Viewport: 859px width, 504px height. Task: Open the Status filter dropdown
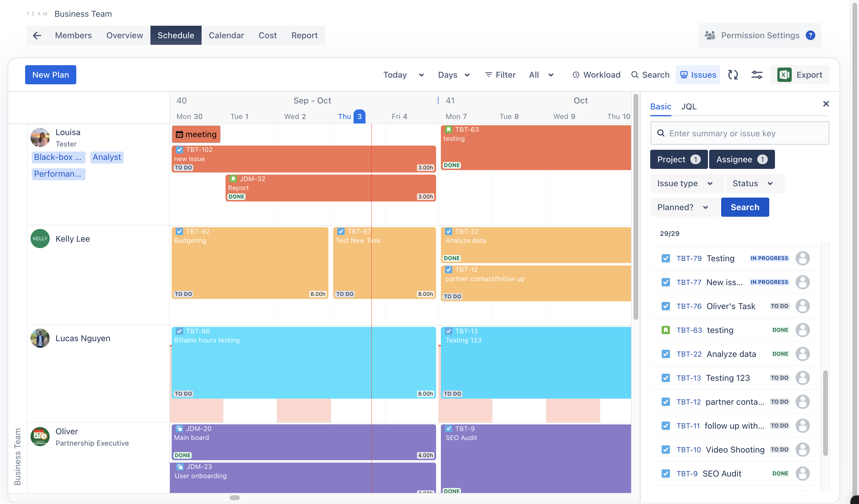coord(754,183)
